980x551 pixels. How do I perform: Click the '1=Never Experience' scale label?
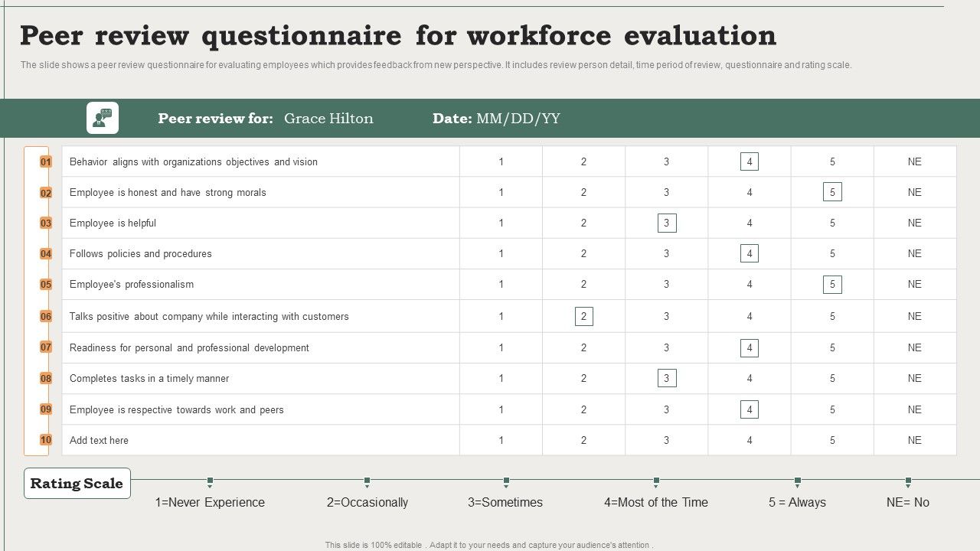[x=210, y=502]
